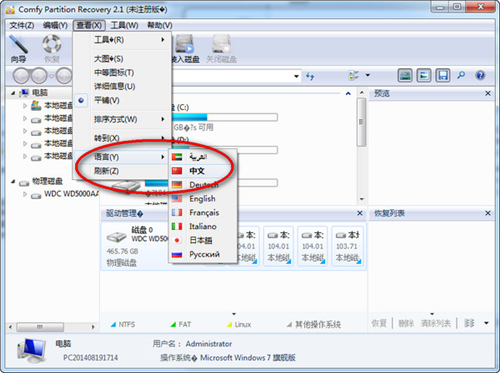Open the view options dropdown arrow
The height and width of the screenshot is (373, 500).
point(368,75)
